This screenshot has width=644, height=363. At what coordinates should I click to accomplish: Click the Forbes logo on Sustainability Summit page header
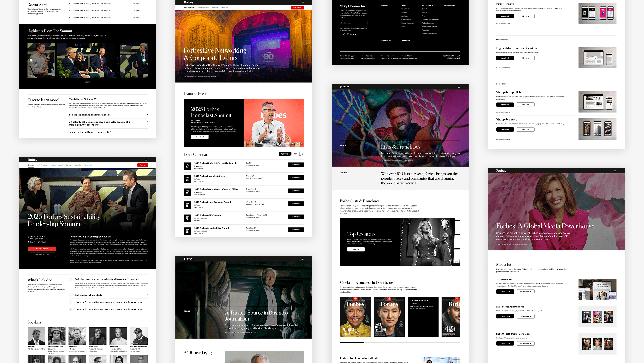pos(32,160)
